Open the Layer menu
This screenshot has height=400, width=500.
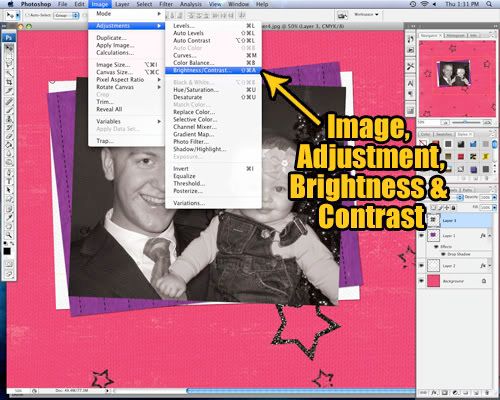(122, 4)
